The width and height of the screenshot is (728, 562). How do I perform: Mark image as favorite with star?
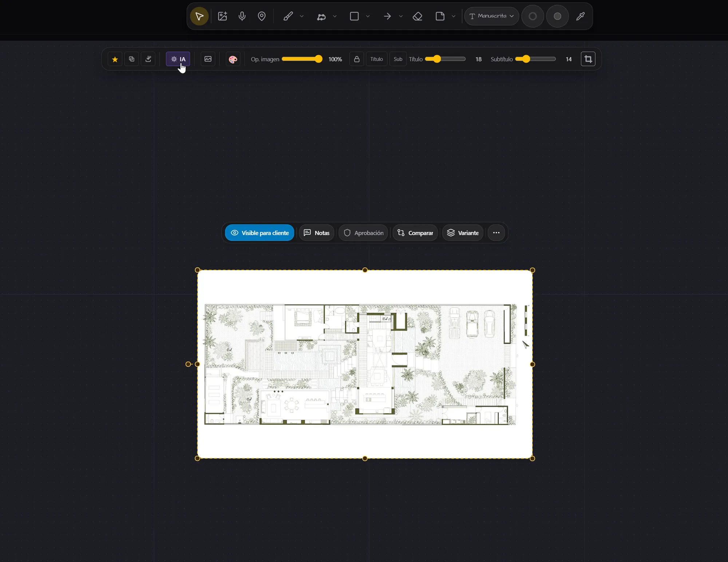tap(115, 59)
